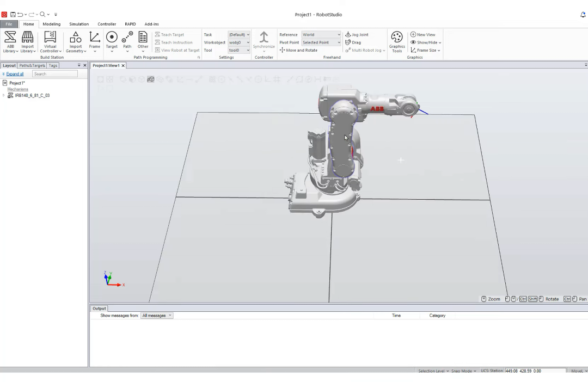Click the layout Search field
Image resolution: width=588 pixels, height=382 pixels.
coord(55,74)
